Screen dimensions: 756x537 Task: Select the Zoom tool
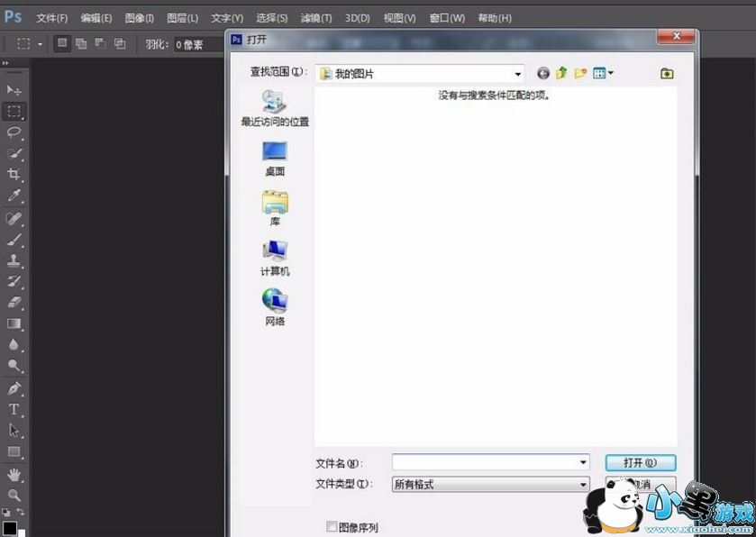(x=14, y=495)
